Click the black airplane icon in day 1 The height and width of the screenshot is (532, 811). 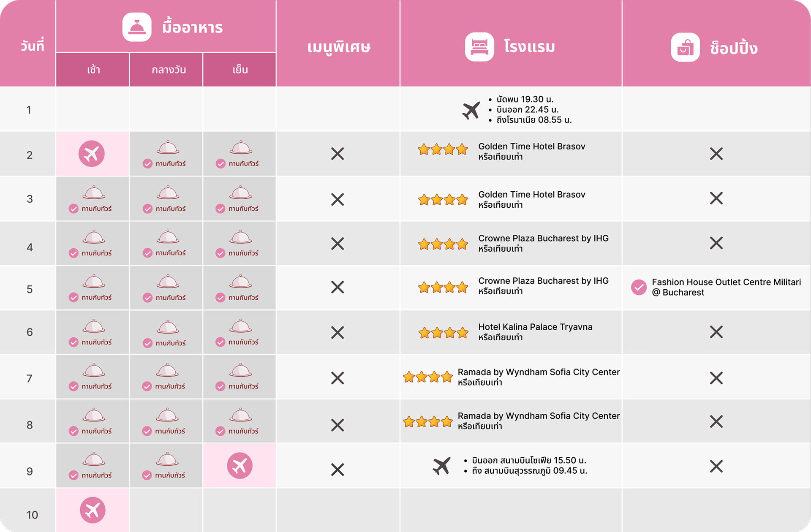click(471, 110)
